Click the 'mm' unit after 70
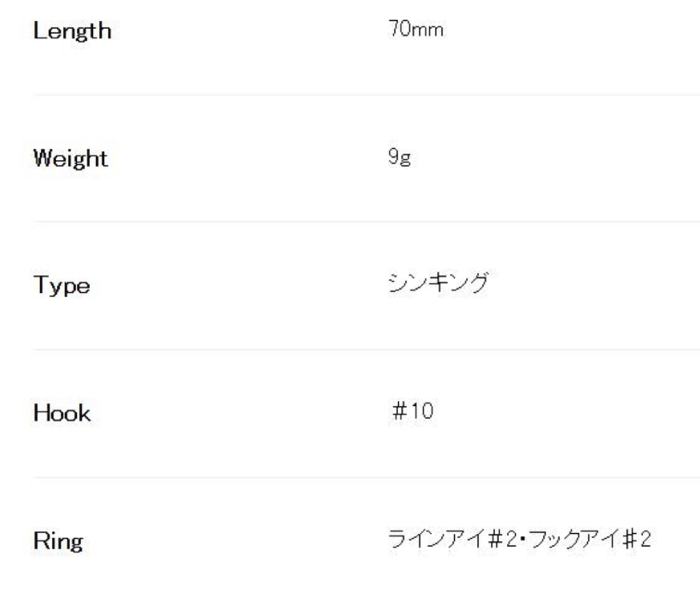 428,30
